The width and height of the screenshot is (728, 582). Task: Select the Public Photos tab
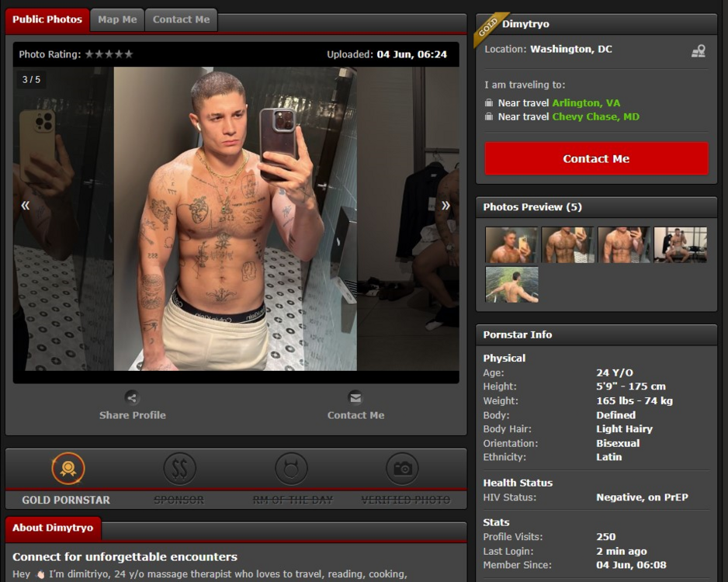[x=47, y=19]
